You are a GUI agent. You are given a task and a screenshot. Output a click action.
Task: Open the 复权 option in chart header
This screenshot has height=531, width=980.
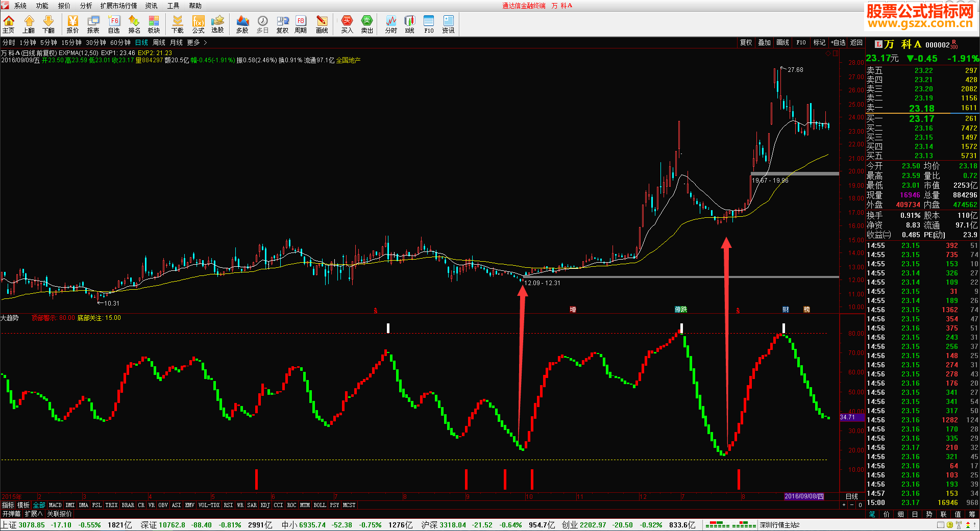746,42
